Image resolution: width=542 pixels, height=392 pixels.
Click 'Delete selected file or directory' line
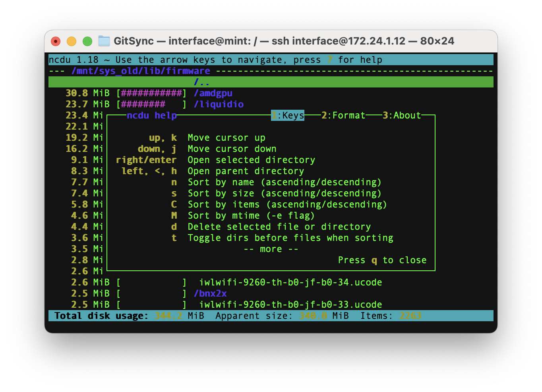pos(279,227)
